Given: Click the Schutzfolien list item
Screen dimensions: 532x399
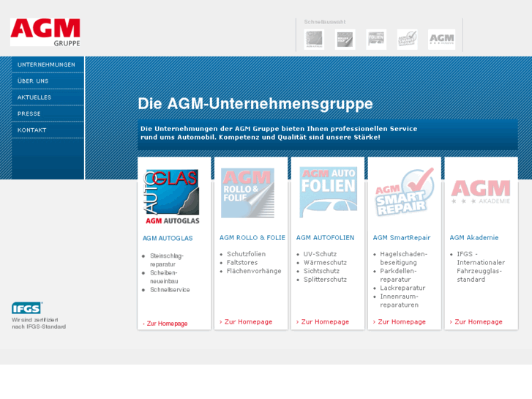Looking at the screenshot, I should (246, 254).
